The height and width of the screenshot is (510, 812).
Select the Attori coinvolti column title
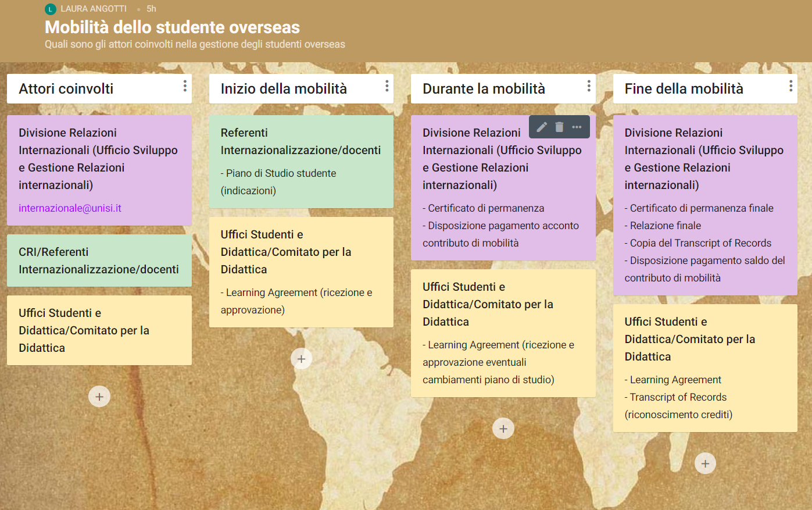pos(66,88)
